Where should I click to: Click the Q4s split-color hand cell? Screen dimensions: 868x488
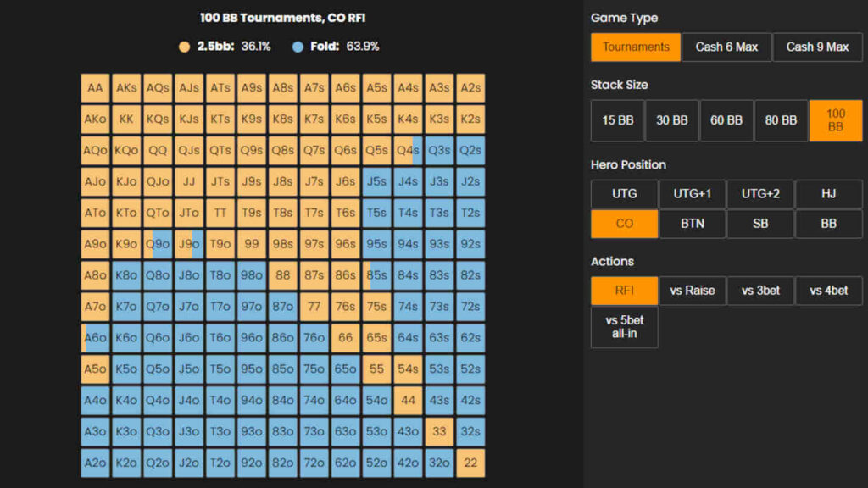[408, 151]
